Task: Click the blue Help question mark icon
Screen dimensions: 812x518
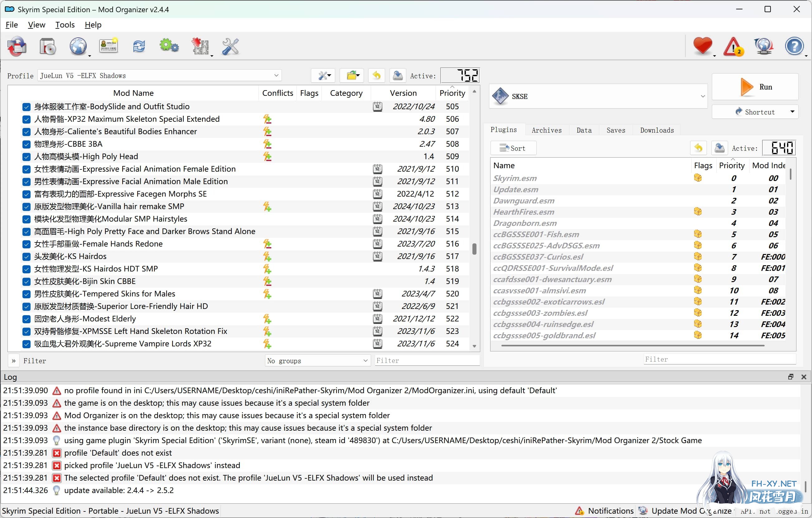Action: click(794, 46)
